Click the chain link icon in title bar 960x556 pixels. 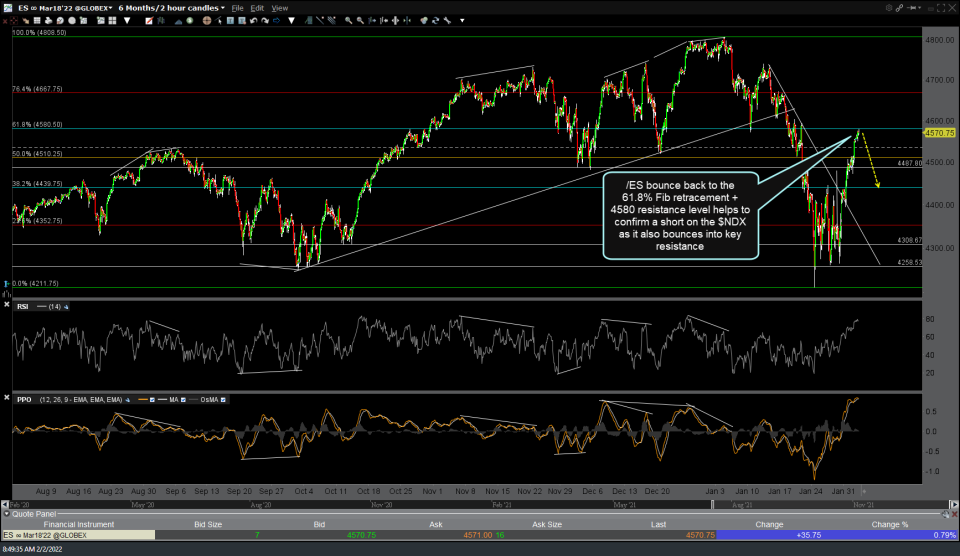[899, 7]
